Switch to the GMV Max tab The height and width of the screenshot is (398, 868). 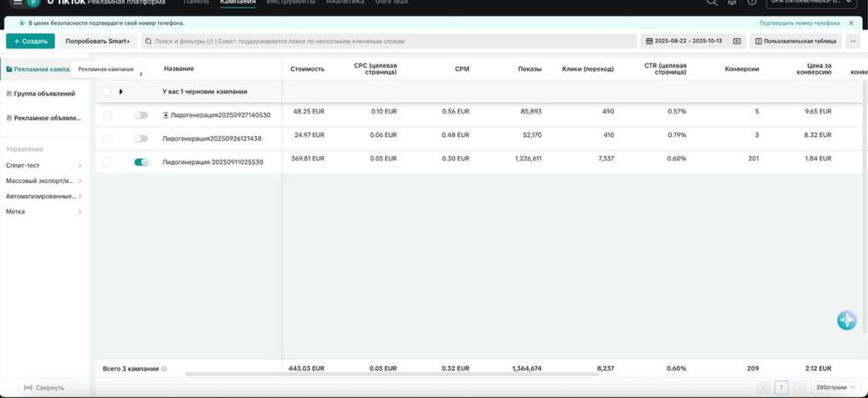(391, 3)
